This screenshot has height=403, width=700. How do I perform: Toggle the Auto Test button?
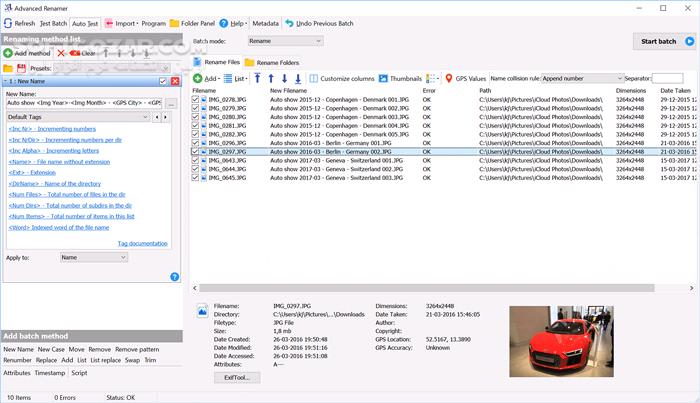[85, 23]
